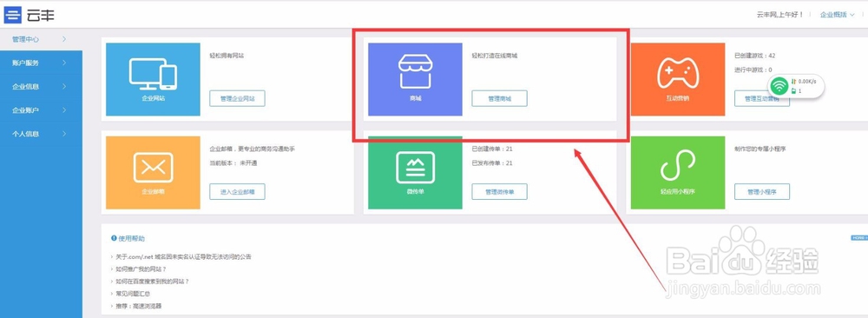This screenshot has width=868, height=318.
Task: Click the 轻松拥有网站 description text
Action: click(227, 56)
